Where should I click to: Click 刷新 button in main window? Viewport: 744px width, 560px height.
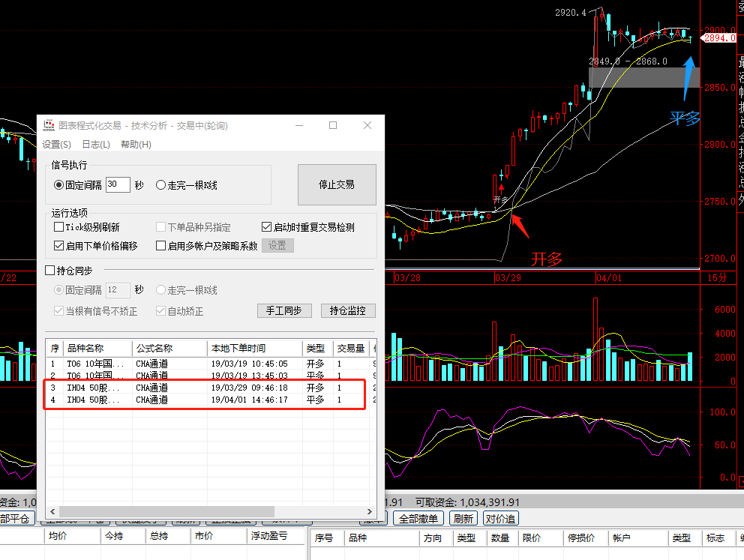[463, 519]
